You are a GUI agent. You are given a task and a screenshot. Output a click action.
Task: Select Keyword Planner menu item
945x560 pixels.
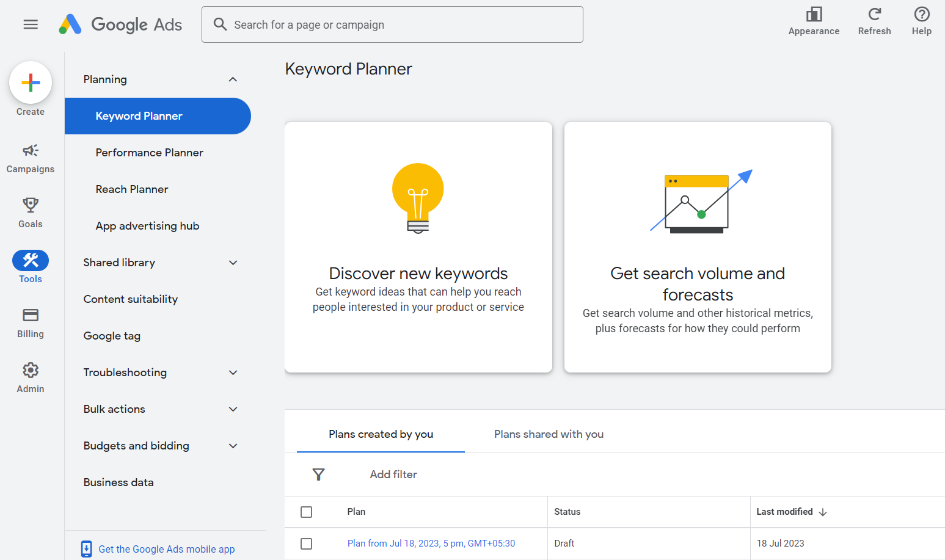[158, 116]
